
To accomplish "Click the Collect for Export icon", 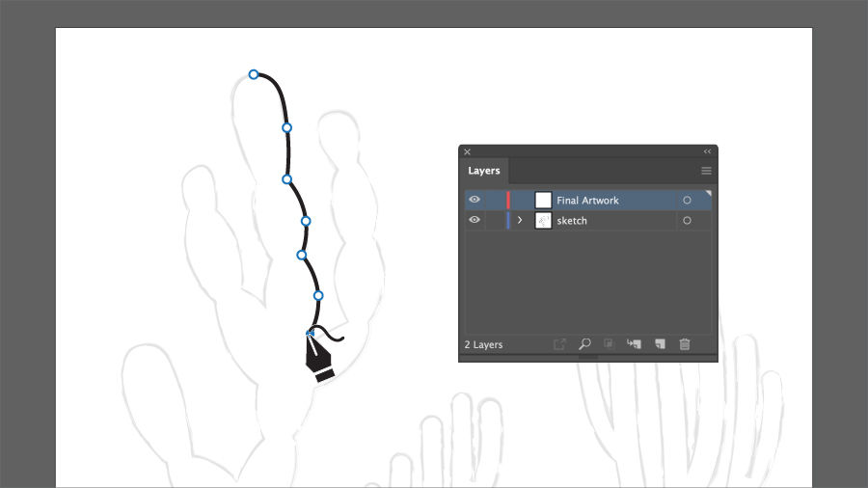I will [559, 344].
